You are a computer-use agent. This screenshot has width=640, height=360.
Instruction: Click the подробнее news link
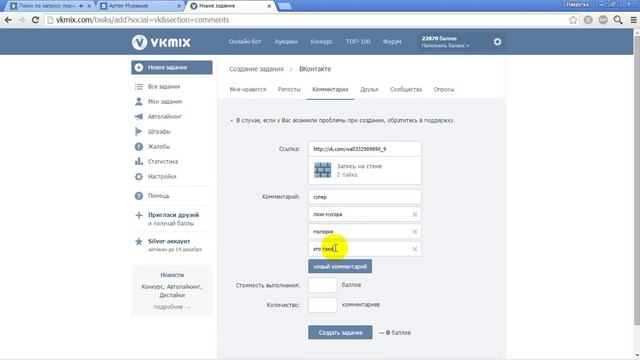tap(171, 307)
